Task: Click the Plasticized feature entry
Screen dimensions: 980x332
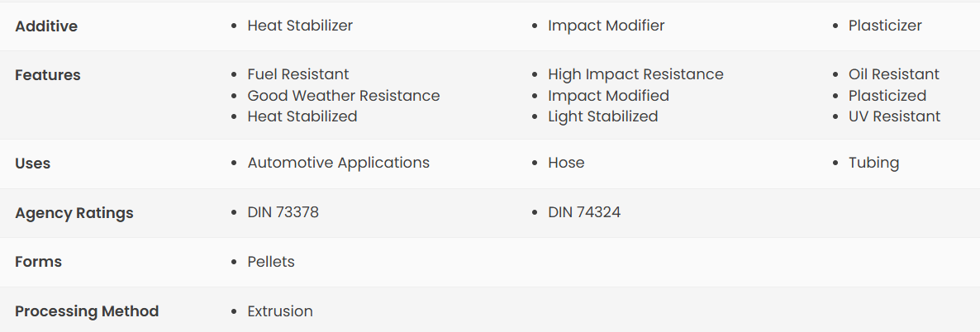Action: [887, 96]
